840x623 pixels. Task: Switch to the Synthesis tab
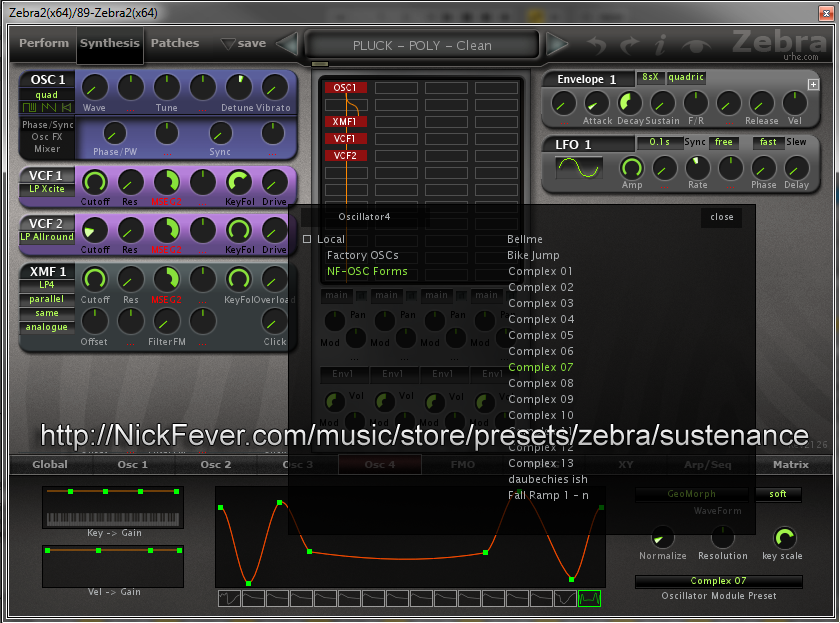pos(110,43)
